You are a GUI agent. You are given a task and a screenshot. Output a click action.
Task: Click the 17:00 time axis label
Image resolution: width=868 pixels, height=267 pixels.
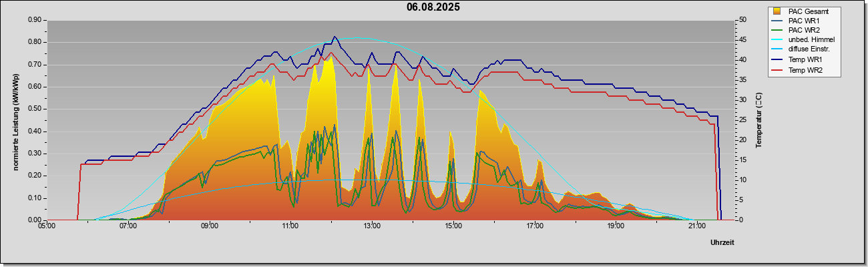pos(534,226)
